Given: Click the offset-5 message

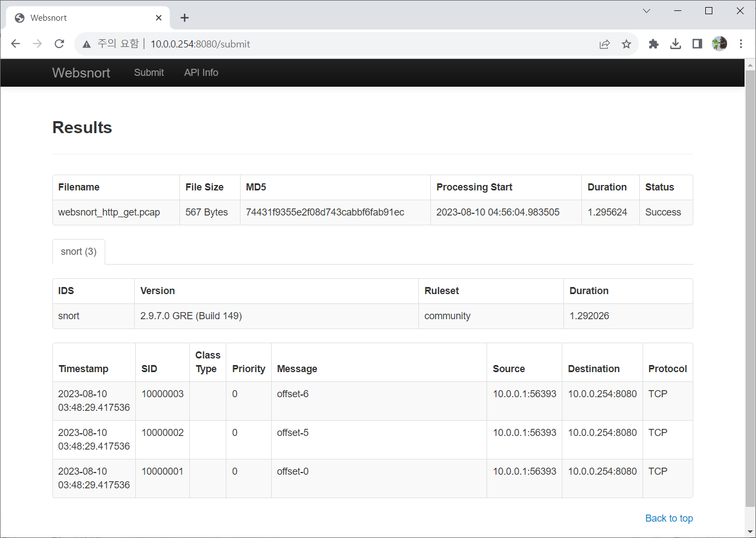Looking at the screenshot, I should point(293,433).
